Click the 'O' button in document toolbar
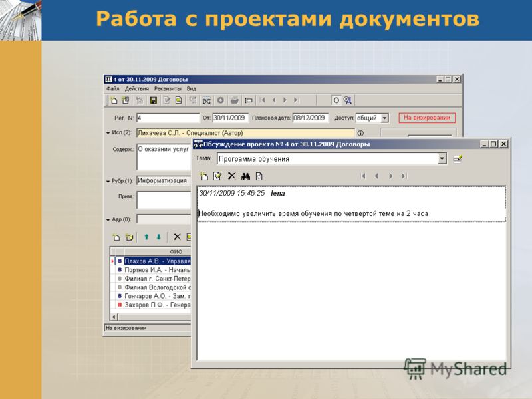Screen dimensions: 532x399 (x=336, y=100)
